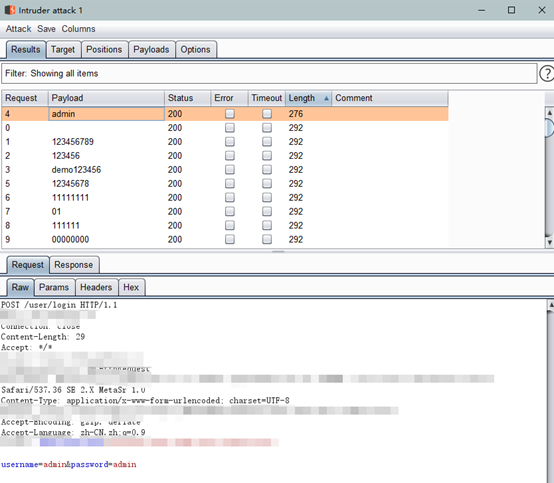Click the Burp Suite window logo icon
Viewport: 554px width, 483px height.
[10, 10]
